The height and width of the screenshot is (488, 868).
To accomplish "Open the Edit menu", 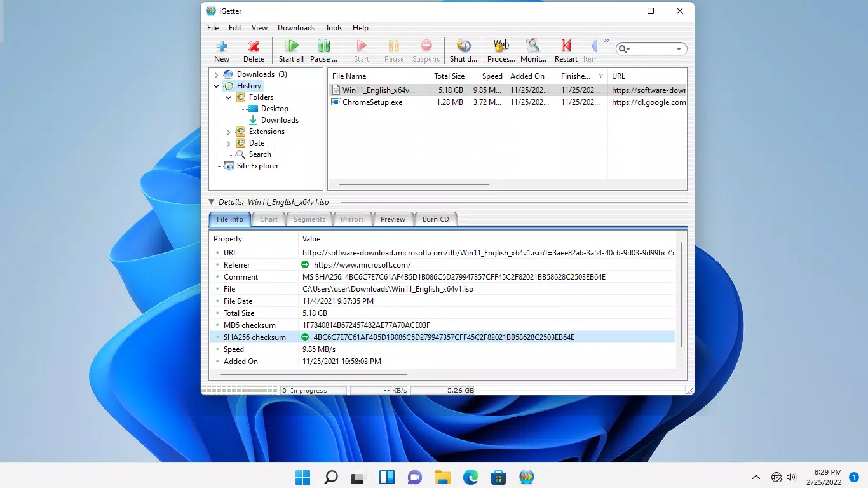I will (235, 28).
